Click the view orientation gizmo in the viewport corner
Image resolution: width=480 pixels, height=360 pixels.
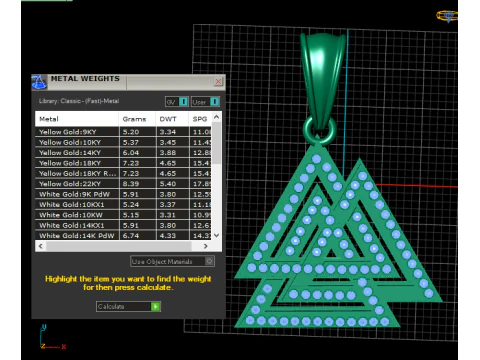click(447, 16)
